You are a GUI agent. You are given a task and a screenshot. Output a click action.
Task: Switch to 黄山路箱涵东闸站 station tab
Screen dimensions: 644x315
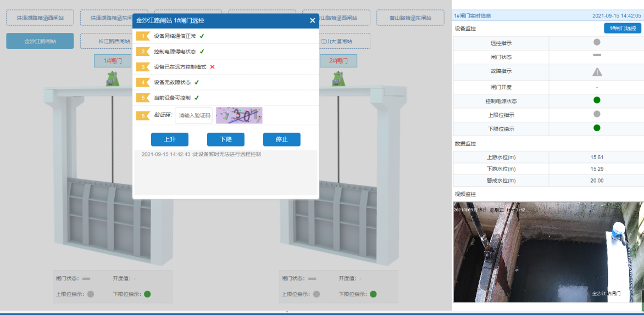click(x=410, y=18)
